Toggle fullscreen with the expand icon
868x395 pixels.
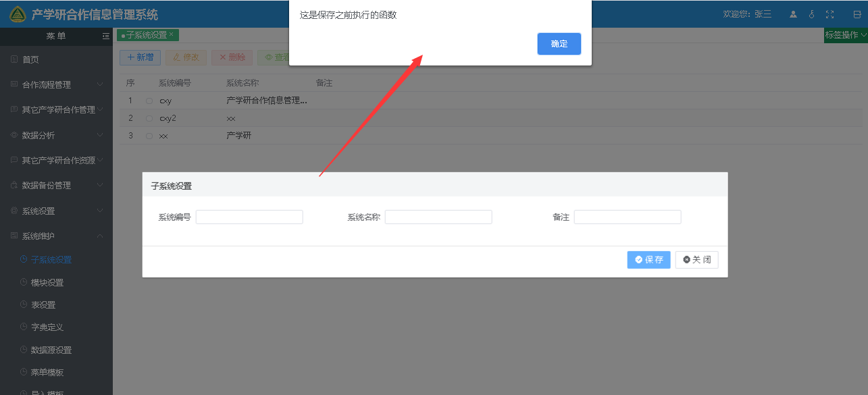[829, 14]
